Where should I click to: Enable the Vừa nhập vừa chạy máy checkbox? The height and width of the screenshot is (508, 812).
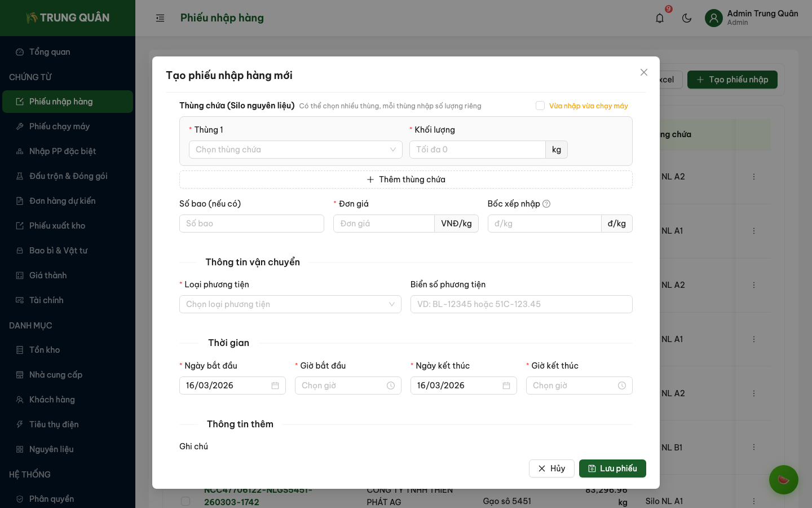pos(540,106)
